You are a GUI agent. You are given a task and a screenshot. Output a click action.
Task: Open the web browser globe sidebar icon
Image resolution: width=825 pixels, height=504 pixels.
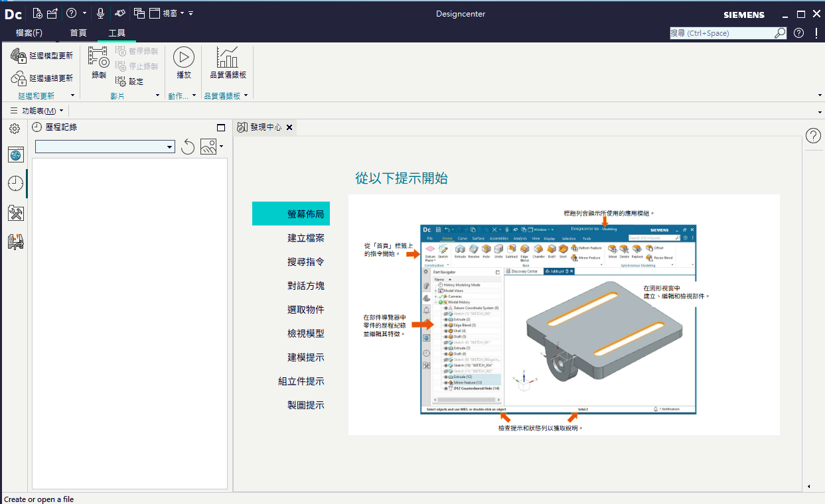tap(16, 155)
